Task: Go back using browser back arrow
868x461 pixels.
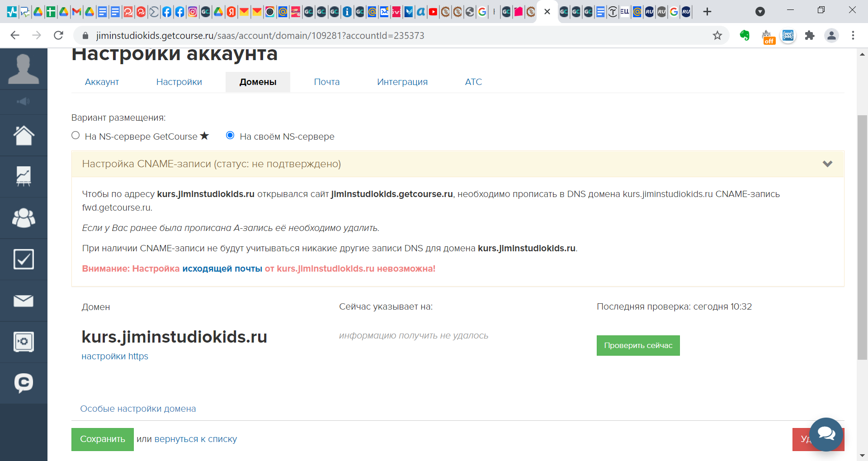Action: (x=15, y=35)
